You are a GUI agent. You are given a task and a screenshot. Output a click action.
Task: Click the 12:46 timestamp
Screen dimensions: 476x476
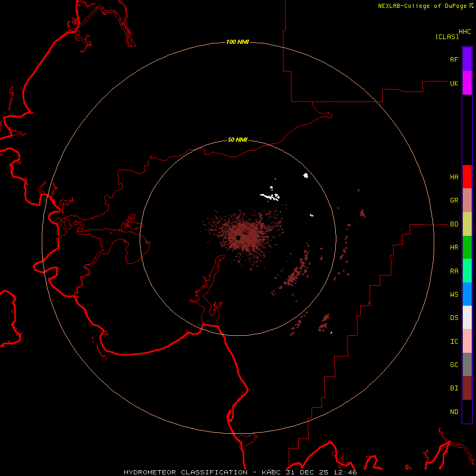point(345,472)
